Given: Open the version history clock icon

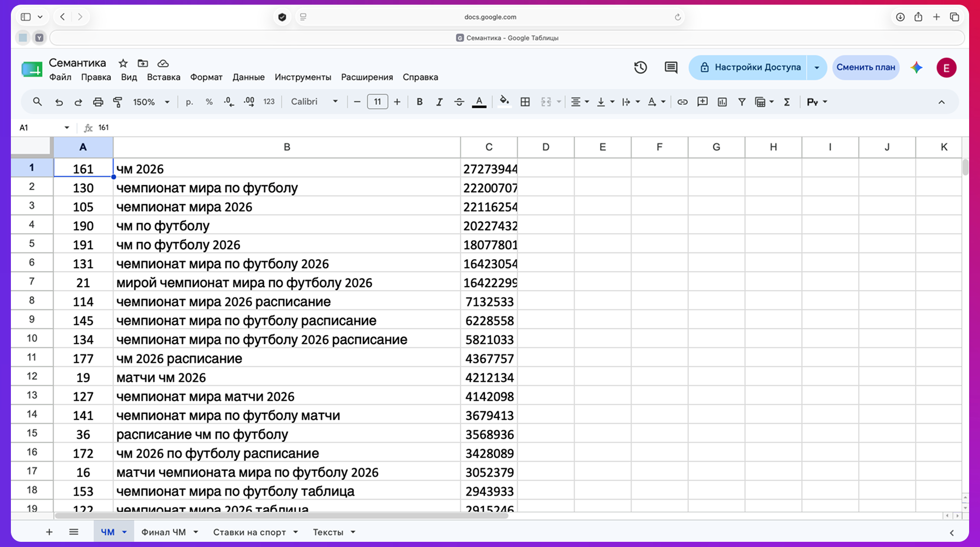Looking at the screenshot, I should 640,67.
